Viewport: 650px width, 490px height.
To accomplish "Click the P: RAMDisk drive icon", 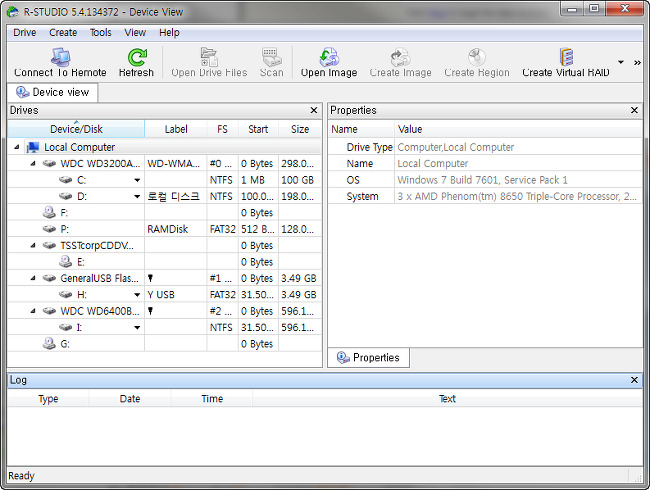I will click(49, 229).
